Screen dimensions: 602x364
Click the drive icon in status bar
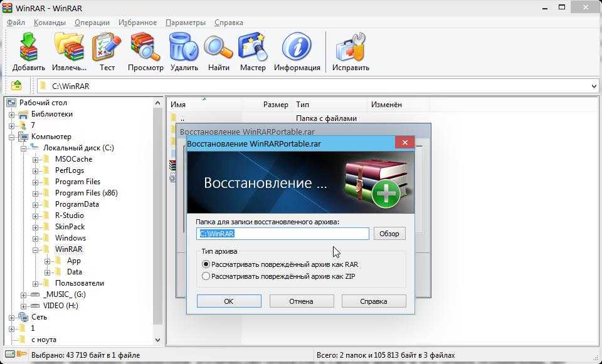point(10,354)
